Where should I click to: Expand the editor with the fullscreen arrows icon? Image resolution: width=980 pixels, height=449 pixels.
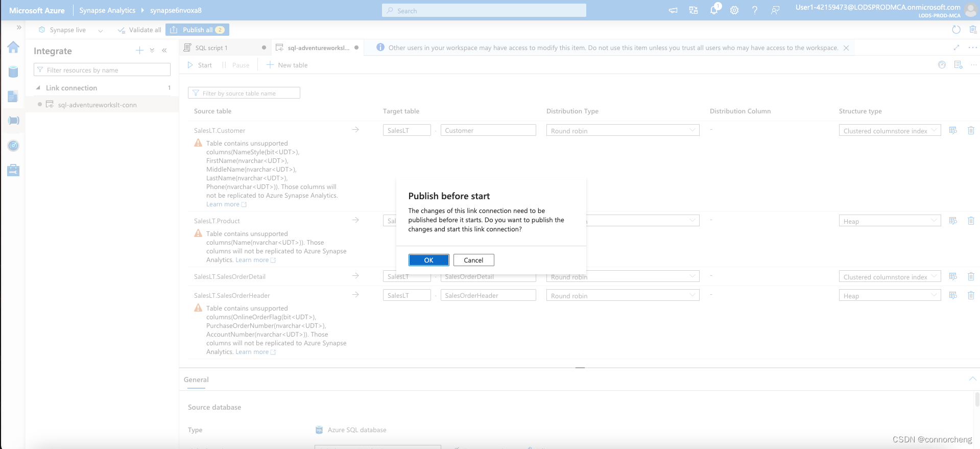pos(956,48)
